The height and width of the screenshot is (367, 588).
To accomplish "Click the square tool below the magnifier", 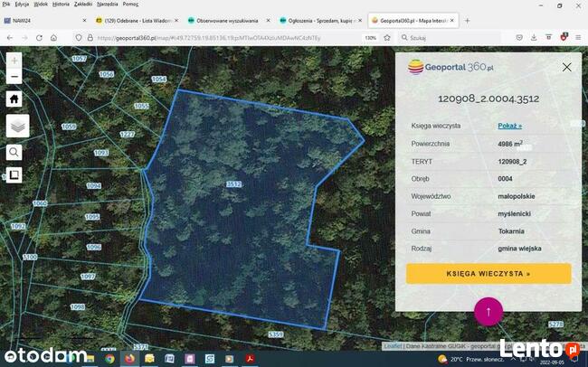I will click(14, 174).
